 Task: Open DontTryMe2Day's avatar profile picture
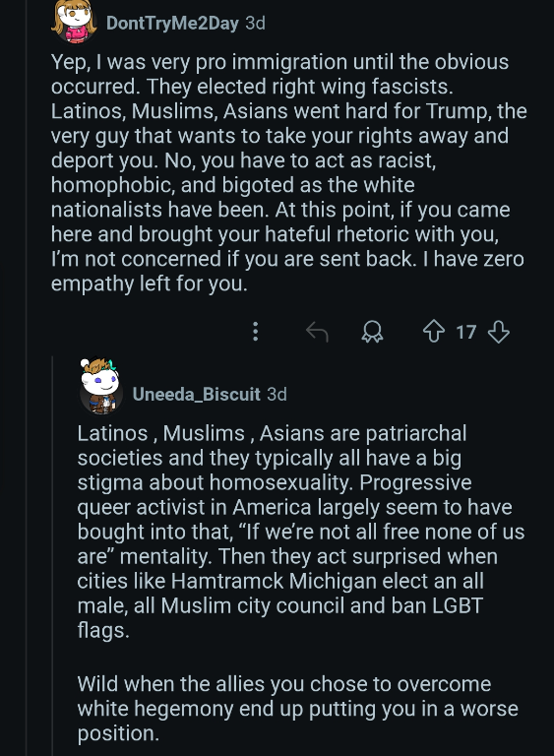[x=74, y=22]
